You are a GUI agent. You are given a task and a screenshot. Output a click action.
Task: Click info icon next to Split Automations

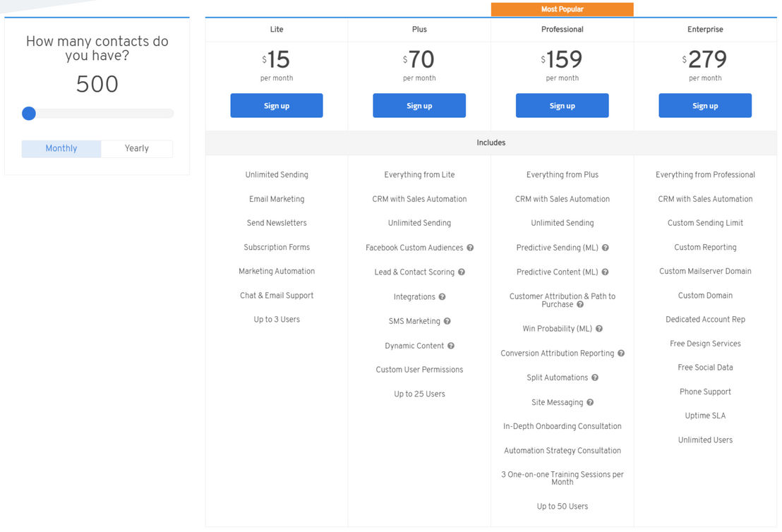tap(595, 378)
